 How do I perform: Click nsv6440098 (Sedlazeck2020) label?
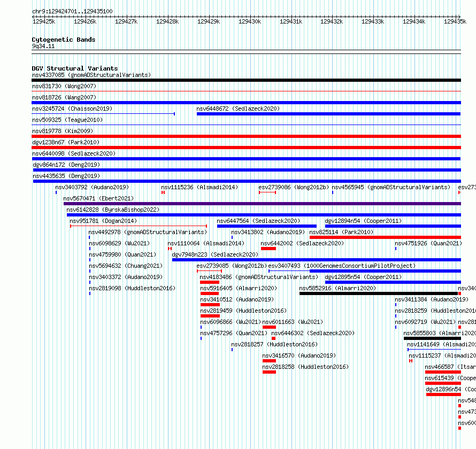[74, 153]
